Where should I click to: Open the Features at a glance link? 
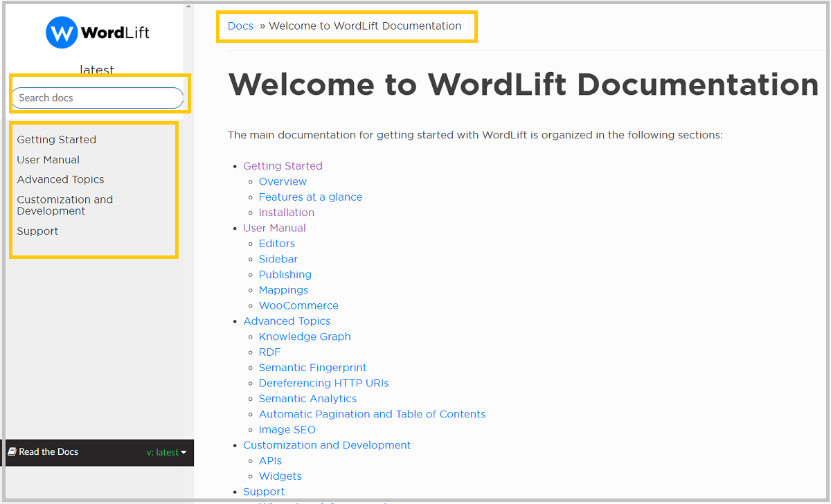[x=310, y=197]
